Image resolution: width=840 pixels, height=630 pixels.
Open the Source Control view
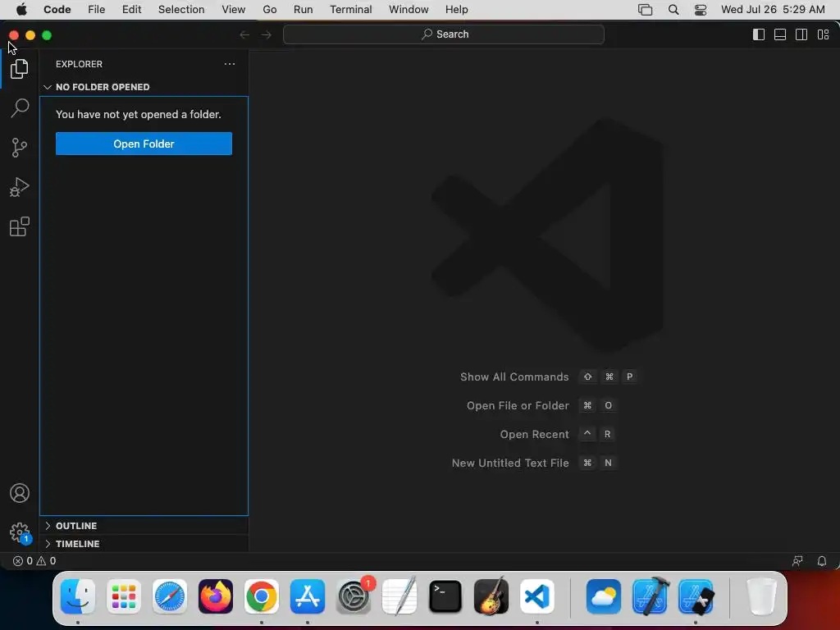(x=20, y=148)
